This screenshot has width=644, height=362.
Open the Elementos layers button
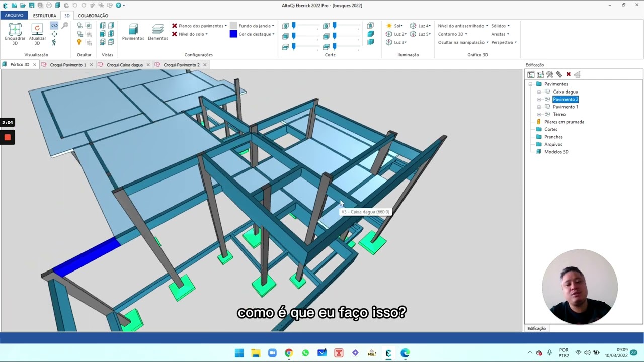tap(157, 33)
